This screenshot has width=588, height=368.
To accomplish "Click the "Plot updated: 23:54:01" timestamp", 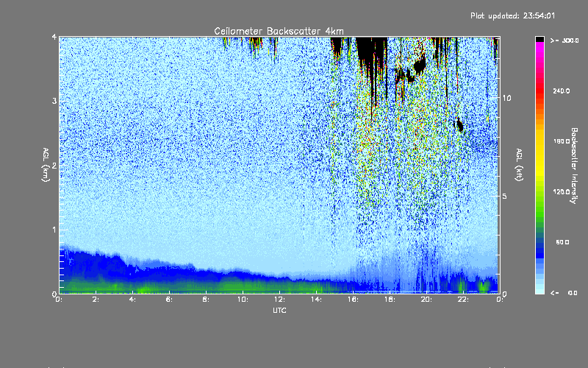I will [x=512, y=15].
